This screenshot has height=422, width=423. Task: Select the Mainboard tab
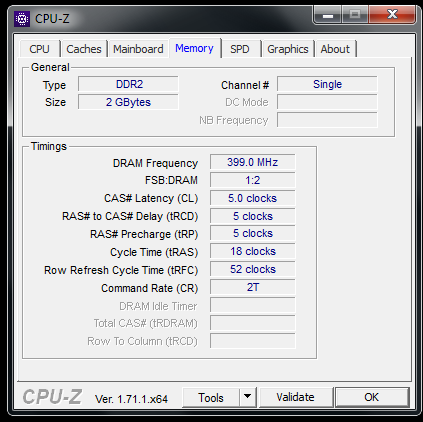138,49
